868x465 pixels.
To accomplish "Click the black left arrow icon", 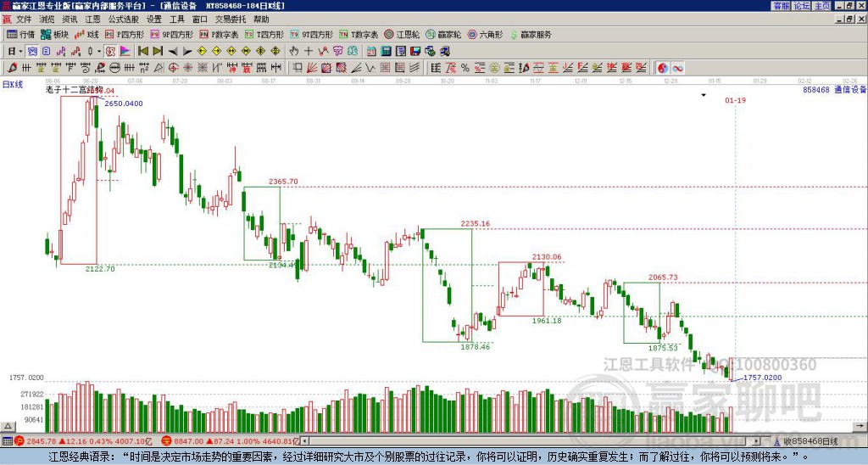I will click(x=173, y=52).
